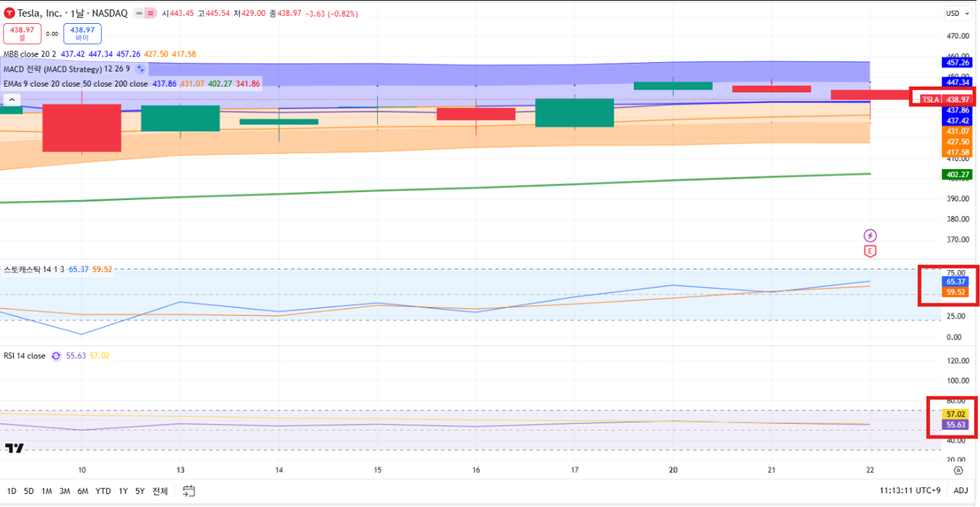980x507 pixels.
Task: Click the RSI refresh circle icon
Action: click(56, 356)
